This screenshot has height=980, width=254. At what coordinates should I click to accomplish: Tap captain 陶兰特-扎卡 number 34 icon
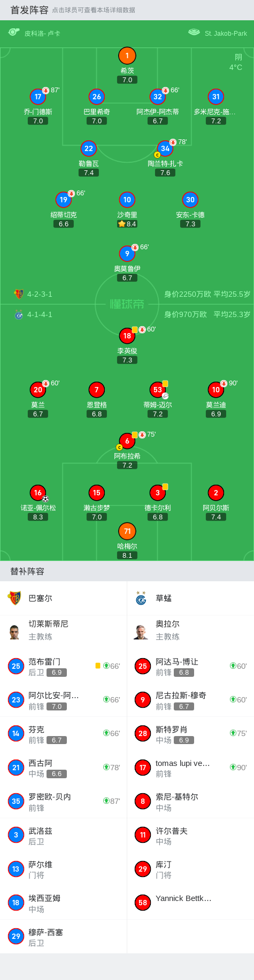click(165, 148)
